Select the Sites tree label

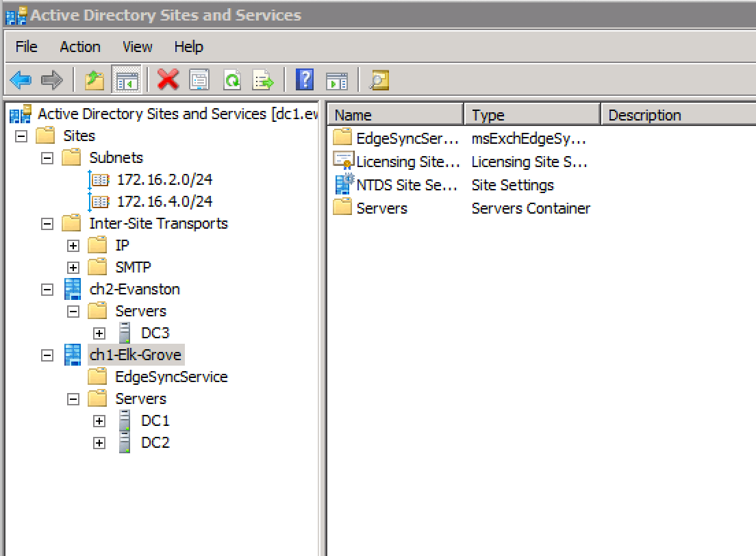pyautogui.click(x=79, y=136)
